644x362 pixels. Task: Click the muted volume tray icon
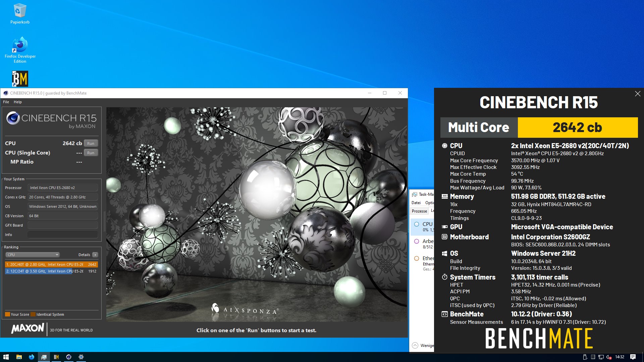click(609, 357)
